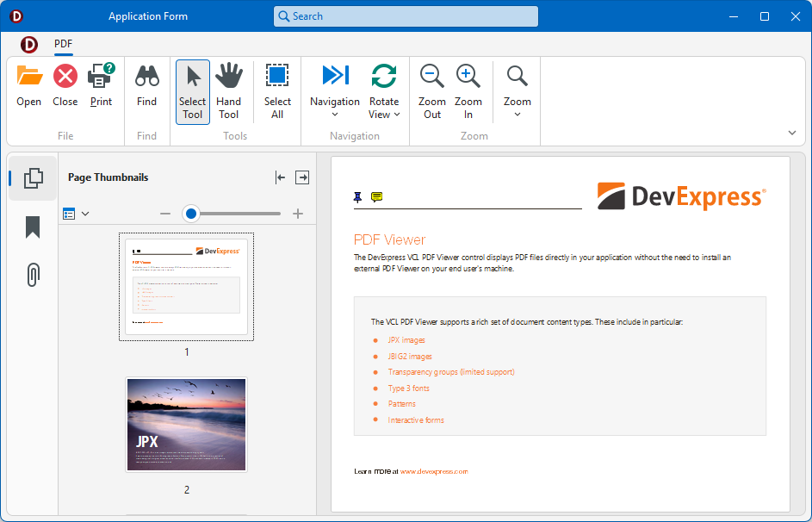Click into the Search box in title bar
This screenshot has height=522, width=812.
click(406, 16)
